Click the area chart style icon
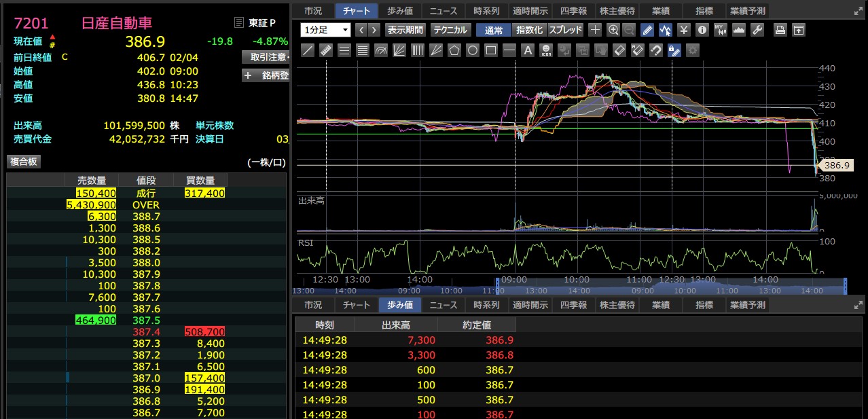 (x=739, y=30)
